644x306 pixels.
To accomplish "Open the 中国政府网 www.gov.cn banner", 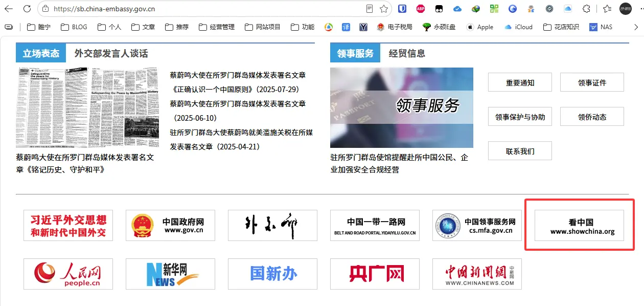I will pyautogui.click(x=170, y=225).
